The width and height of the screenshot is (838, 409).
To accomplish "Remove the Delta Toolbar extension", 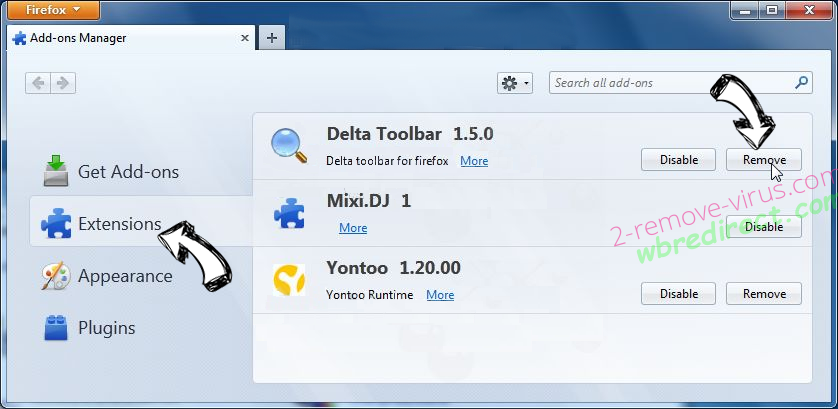I will click(763, 160).
